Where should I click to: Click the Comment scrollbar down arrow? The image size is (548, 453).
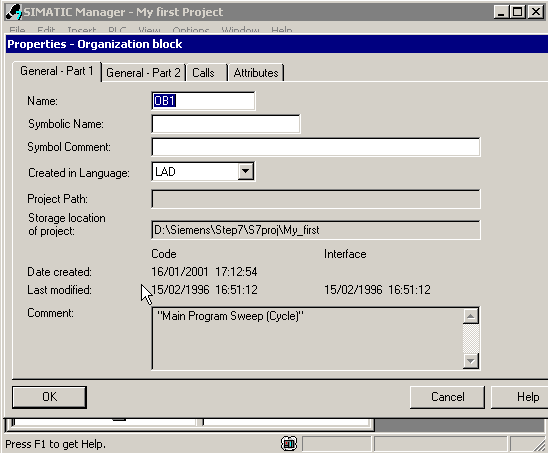point(471,361)
